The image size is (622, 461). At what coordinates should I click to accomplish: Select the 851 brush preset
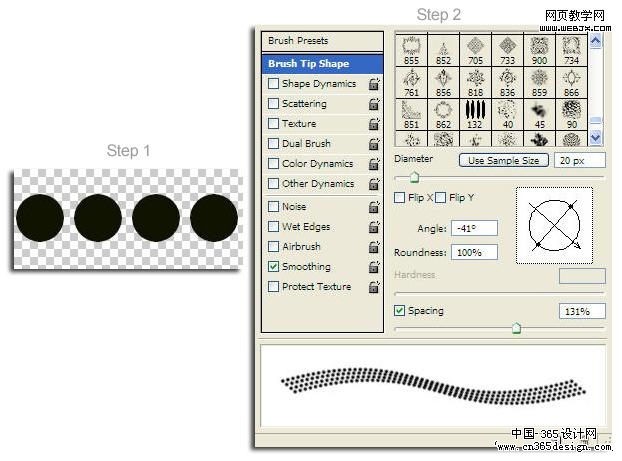(x=411, y=114)
